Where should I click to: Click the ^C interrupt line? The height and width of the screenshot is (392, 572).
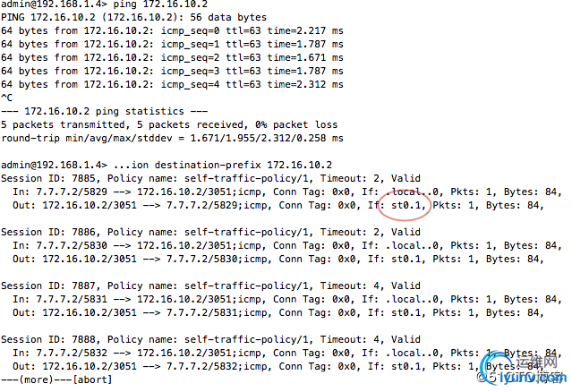pyautogui.click(x=7, y=98)
